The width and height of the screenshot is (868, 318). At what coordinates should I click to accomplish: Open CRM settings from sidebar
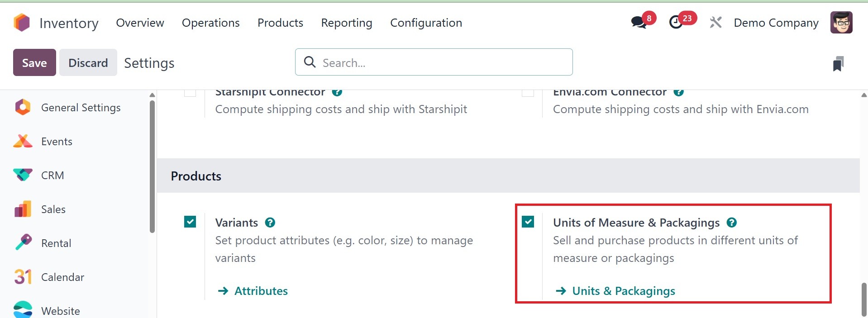[52, 176]
